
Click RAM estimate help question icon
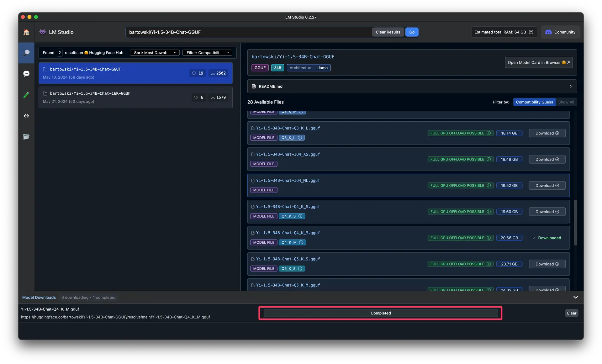(x=531, y=32)
